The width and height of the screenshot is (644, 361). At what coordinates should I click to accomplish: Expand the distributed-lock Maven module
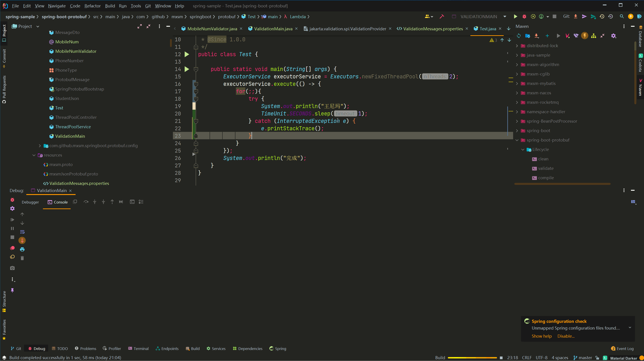coord(517,46)
